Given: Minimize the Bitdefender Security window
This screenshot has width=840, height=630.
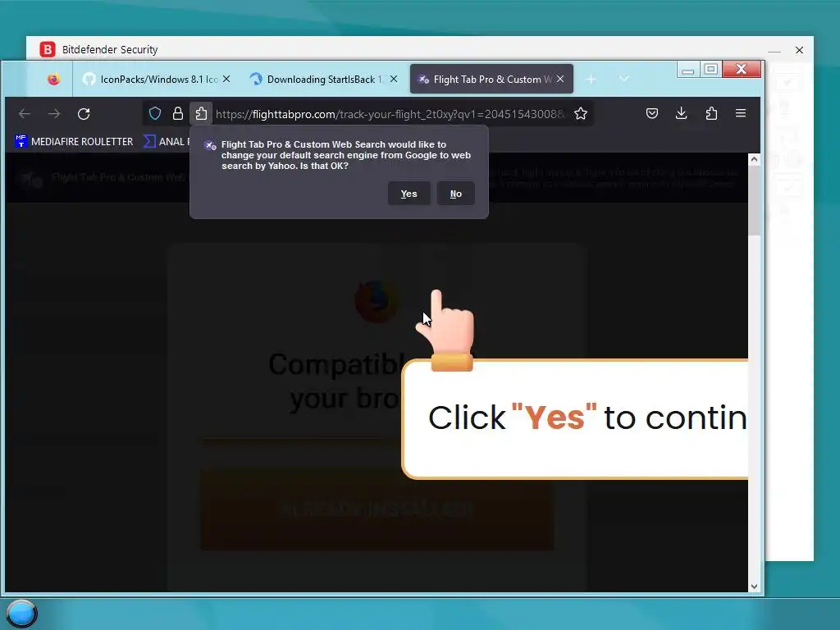Looking at the screenshot, I should [x=774, y=50].
